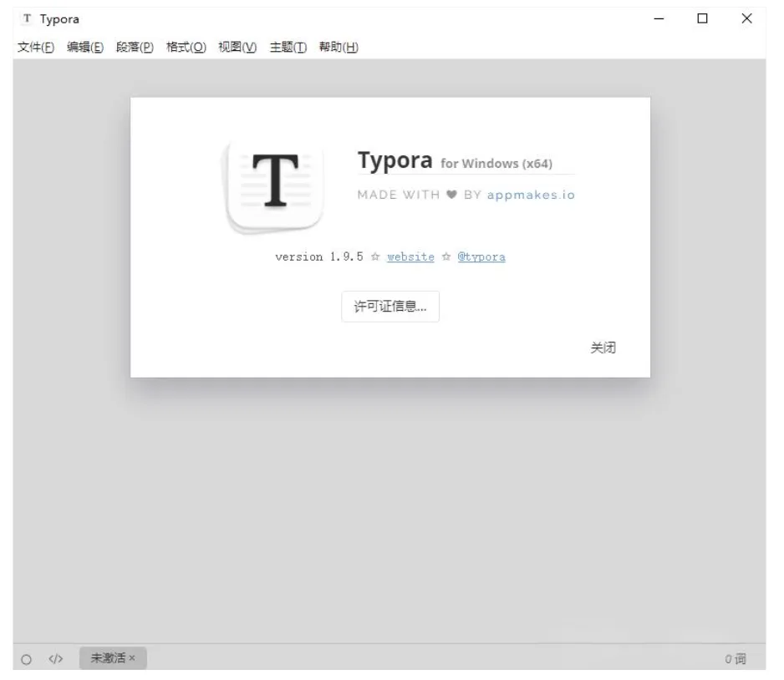Open the 主题(T) menu
This screenshot has width=784, height=680.
[288, 47]
